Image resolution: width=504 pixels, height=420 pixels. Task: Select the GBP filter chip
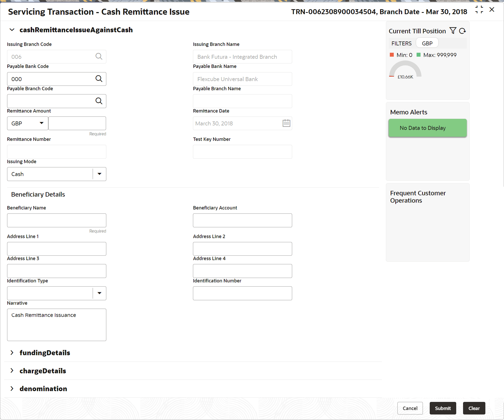pyautogui.click(x=427, y=43)
